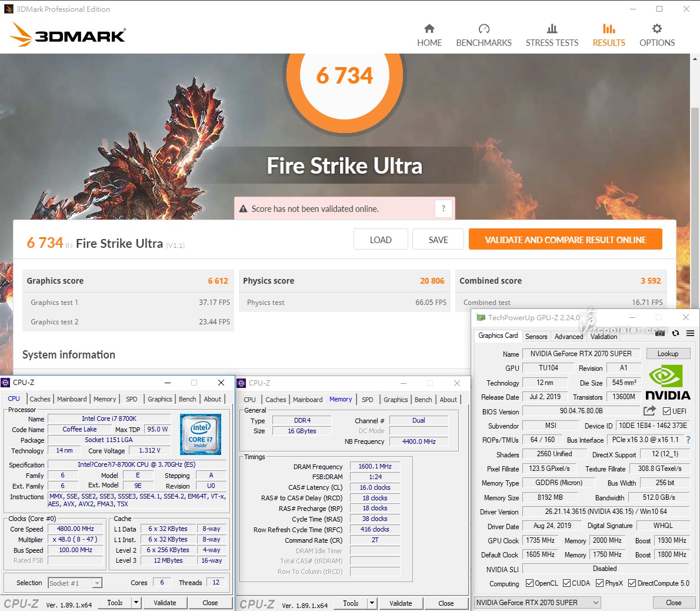This screenshot has height=611, width=700.
Task: Open the 3DMark Options gear
Action: [x=657, y=35]
